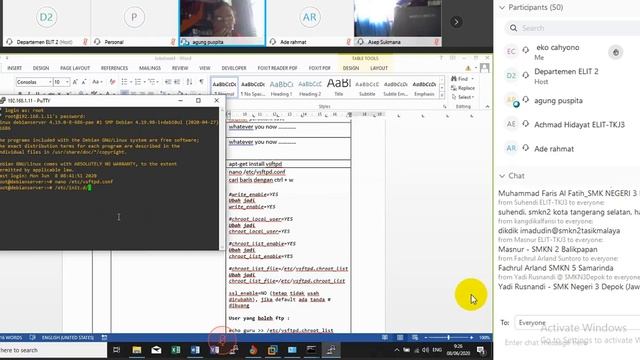Image resolution: width=640 pixels, height=360 pixels.
Task: Apply the Heading 2 style
Action: (310, 87)
